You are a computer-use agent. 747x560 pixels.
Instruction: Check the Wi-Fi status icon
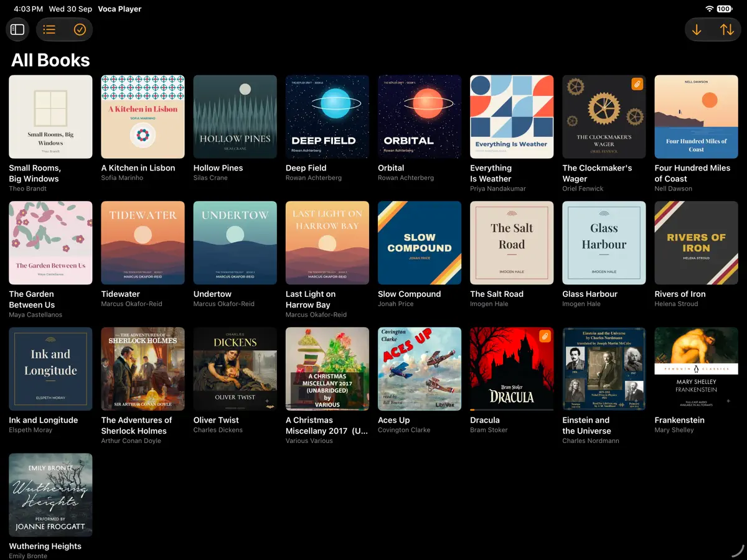click(x=709, y=9)
